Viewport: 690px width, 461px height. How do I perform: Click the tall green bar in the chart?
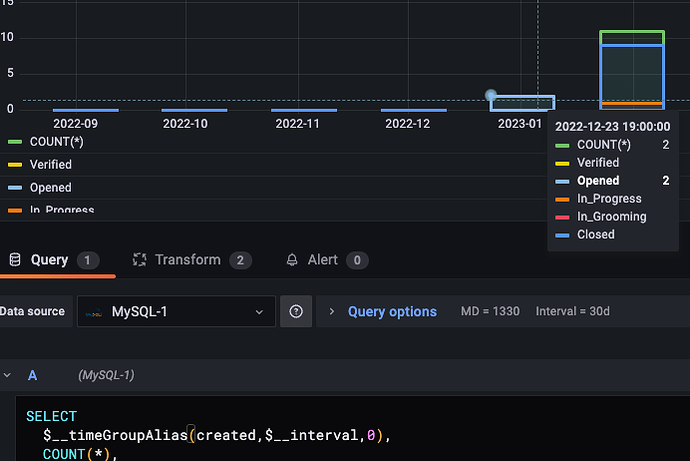tap(632, 37)
